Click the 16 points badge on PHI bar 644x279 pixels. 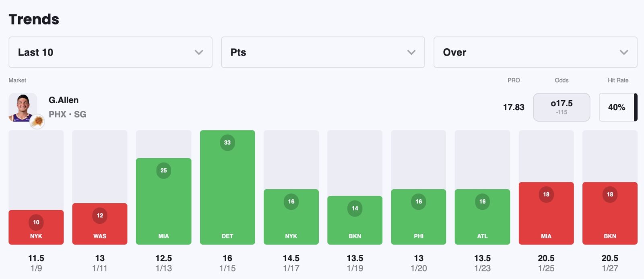point(419,201)
